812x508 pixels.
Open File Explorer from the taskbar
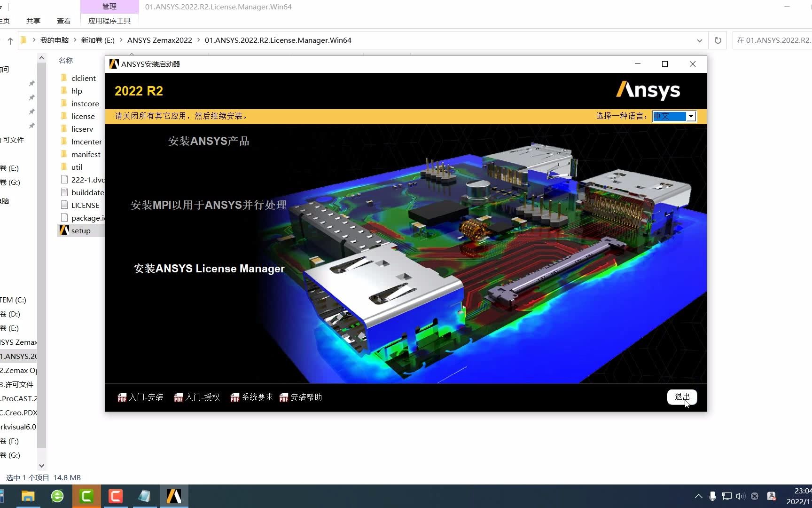coord(28,496)
